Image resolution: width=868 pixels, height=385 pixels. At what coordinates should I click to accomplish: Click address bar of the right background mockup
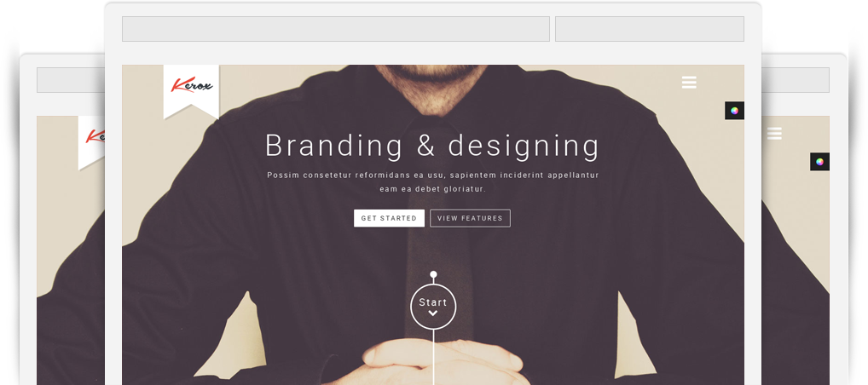pyautogui.click(x=796, y=80)
